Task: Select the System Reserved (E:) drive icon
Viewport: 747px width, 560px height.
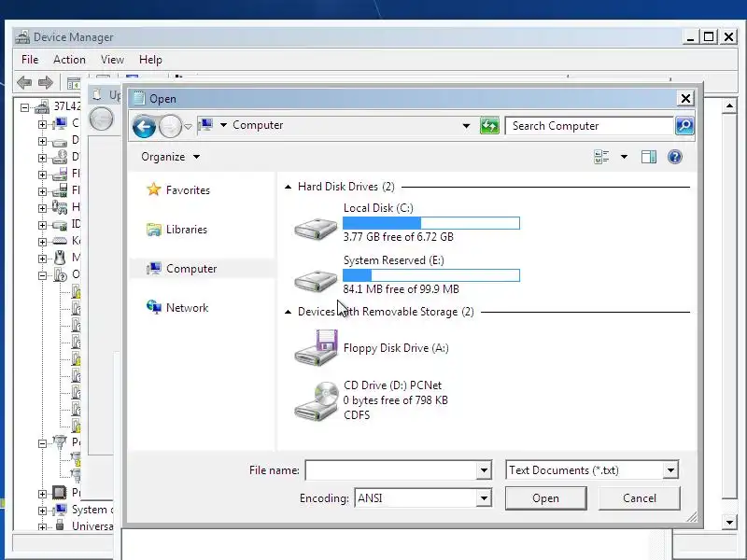Action: tap(316, 281)
